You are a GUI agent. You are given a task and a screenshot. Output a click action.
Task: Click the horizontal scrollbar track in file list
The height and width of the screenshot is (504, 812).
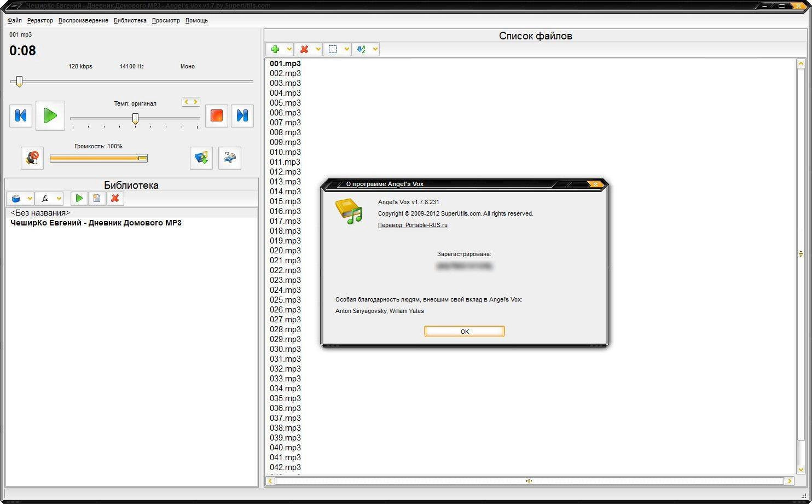(529, 481)
